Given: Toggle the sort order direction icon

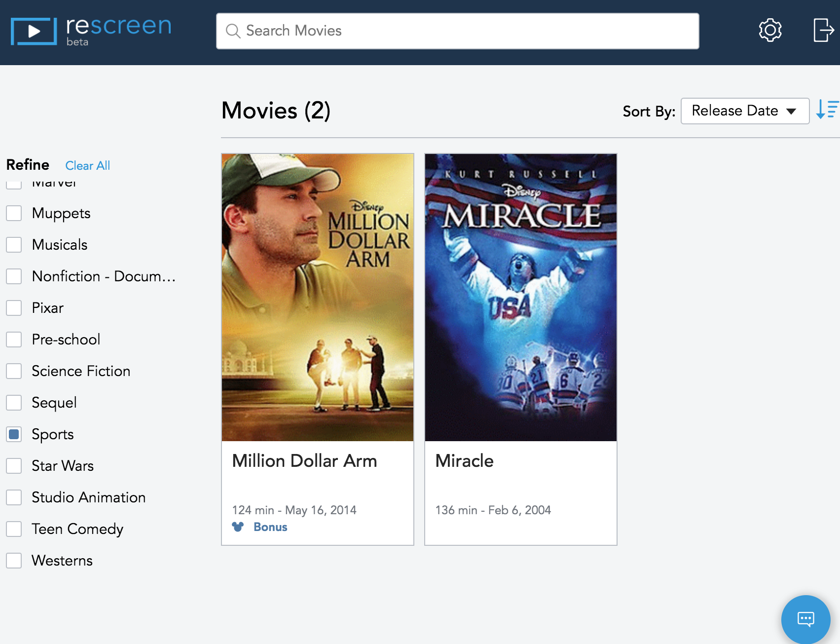Looking at the screenshot, I should pyautogui.click(x=827, y=110).
